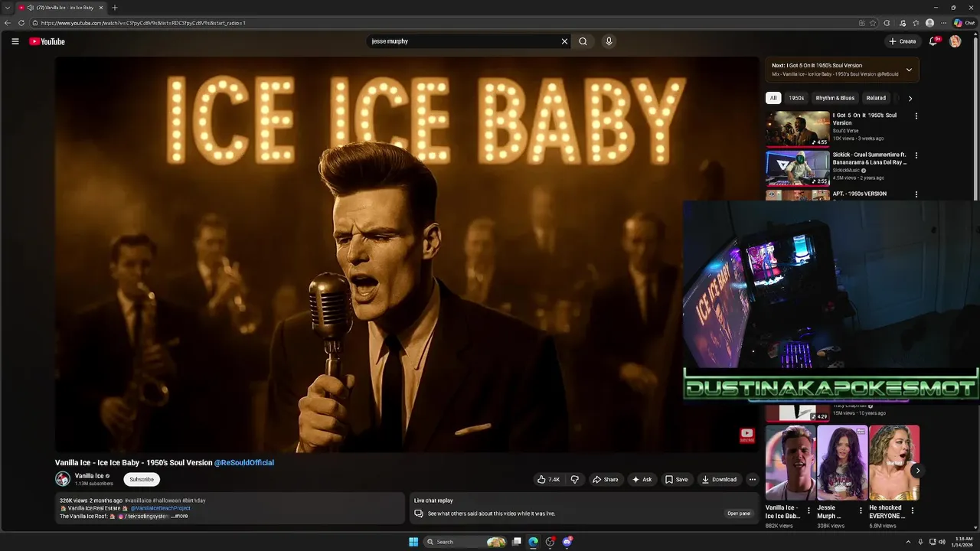The height and width of the screenshot is (551, 980).
Task: Open the Copilot Chat button
Action: click(964, 23)
